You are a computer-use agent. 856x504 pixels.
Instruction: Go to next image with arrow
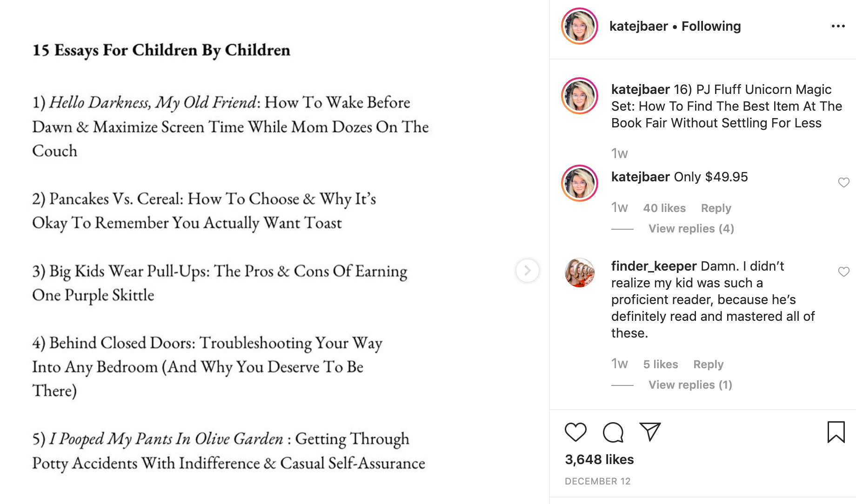(527, 271)
